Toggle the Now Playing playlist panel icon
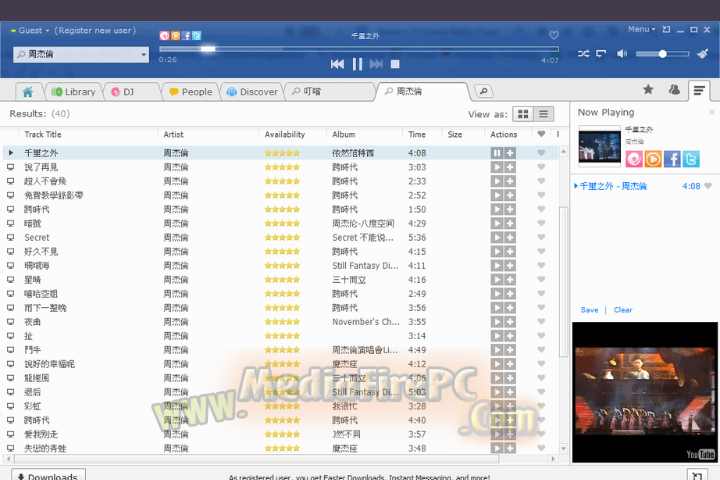 699,90
